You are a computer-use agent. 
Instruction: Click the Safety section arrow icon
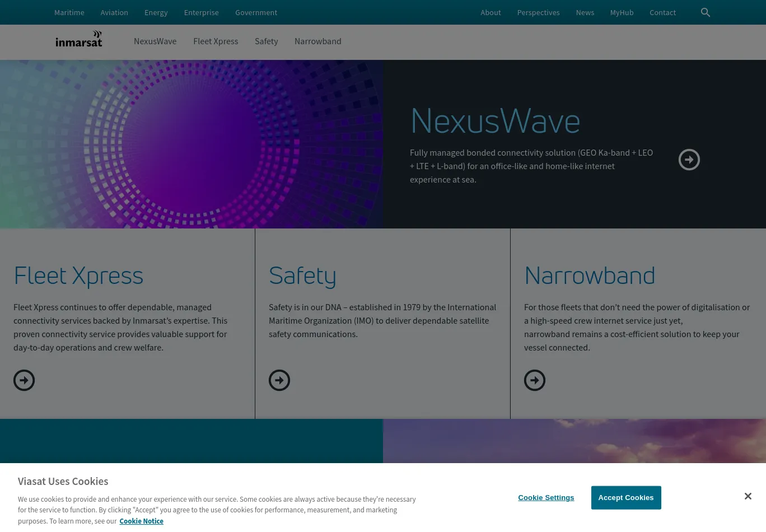[279, 380]
